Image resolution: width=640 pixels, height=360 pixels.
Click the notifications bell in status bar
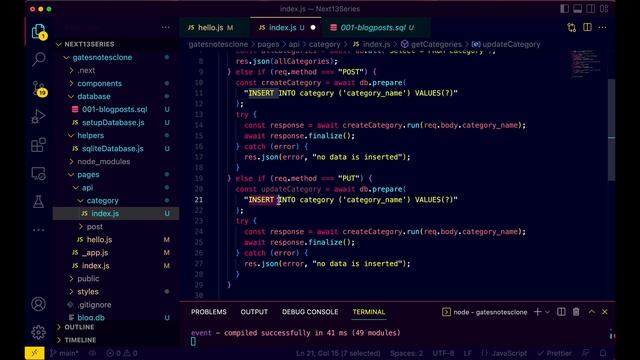pyautogui.click(x=603, y=353)
